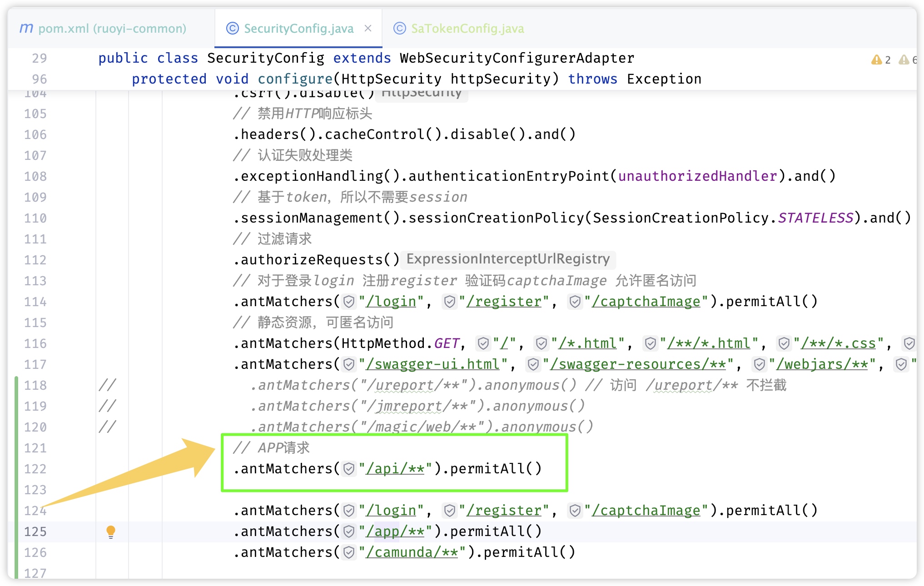Click shield icon before "/swagger-resources/**"
The image size is (924, 586).
[533, 364]
